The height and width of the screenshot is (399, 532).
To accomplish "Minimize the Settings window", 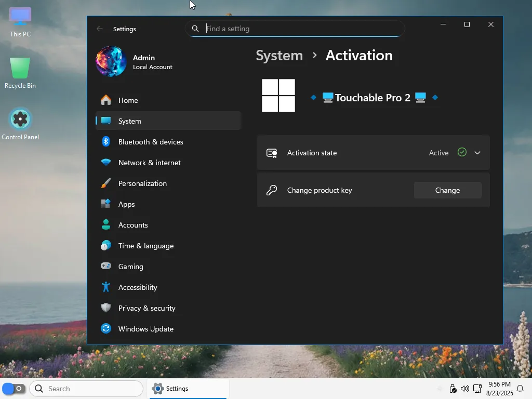I will click(443, 24).
